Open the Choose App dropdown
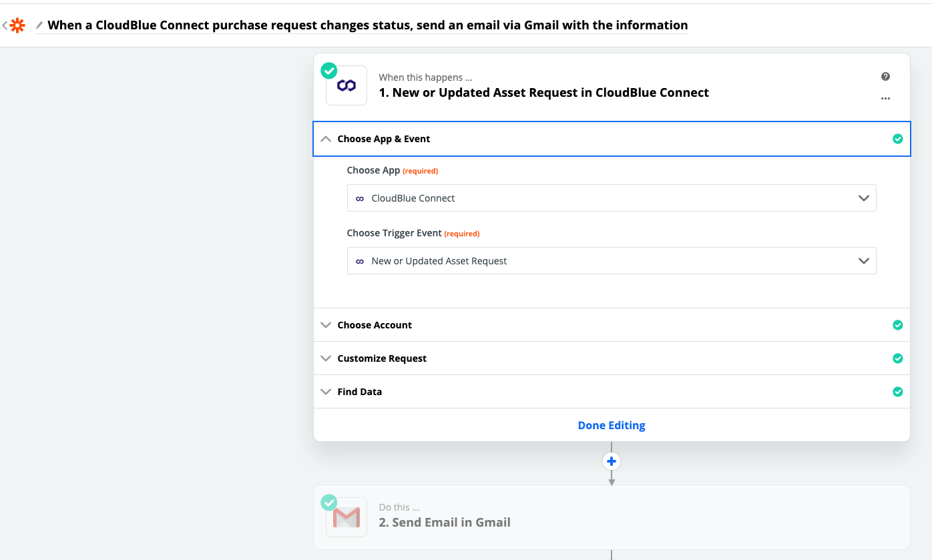The width and height of the screenshot is (932, 560). pos(612,198)
